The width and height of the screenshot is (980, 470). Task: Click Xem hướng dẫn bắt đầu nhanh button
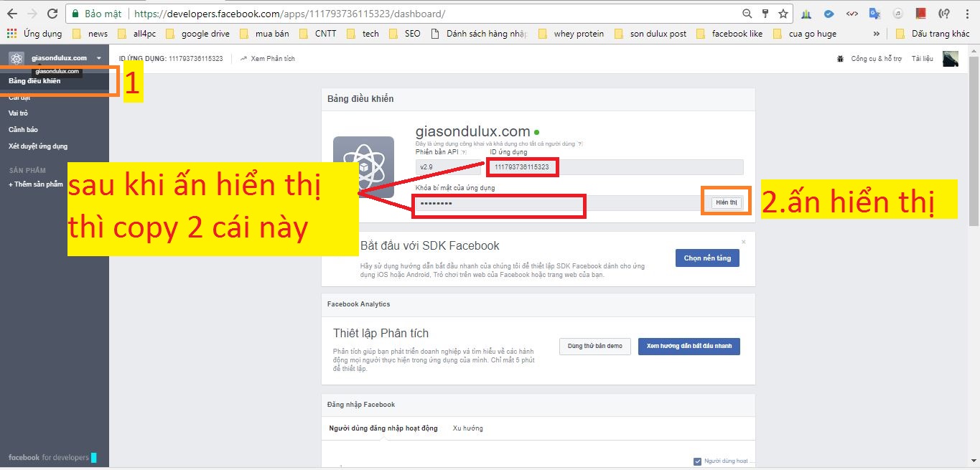click(x=689, y=346)
